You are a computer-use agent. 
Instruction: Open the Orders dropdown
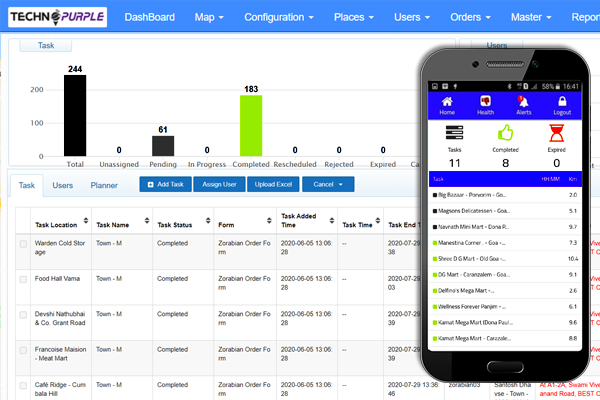click(x=470, y=17)
